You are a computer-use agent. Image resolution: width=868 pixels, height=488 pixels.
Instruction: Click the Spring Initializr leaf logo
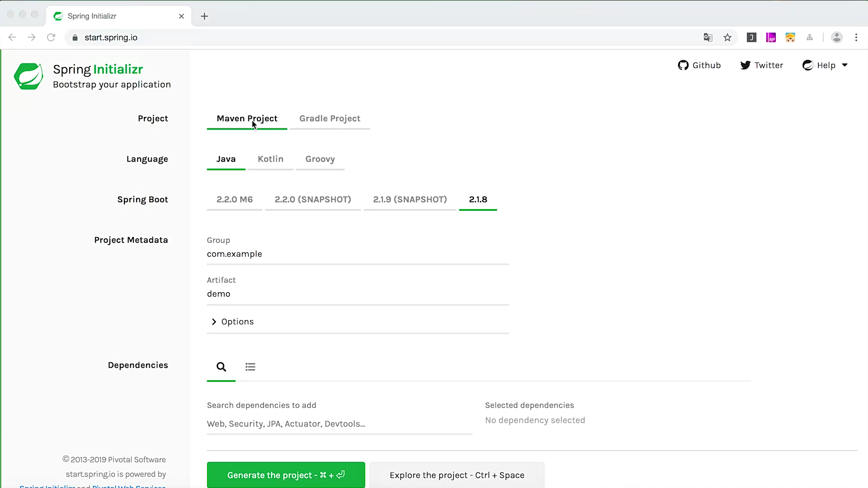[28, 76]
